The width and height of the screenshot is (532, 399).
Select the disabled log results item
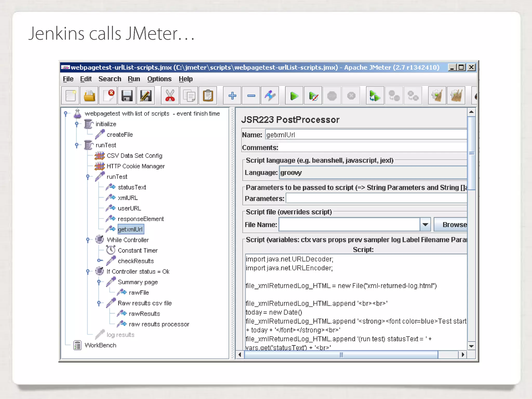tap(120, 335)
